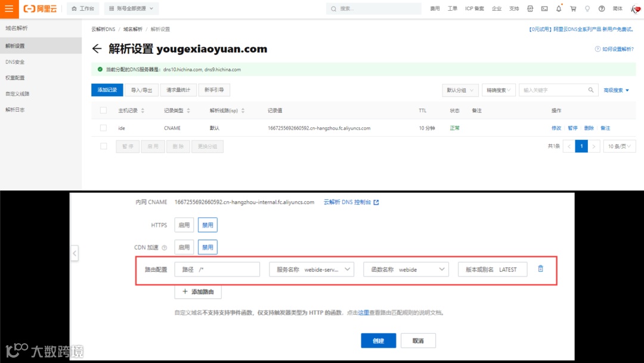The width and height of the screenshot is (644, 363).
Task: Disable CDN 加速 with 禁用 button
Action: (208, 247)
